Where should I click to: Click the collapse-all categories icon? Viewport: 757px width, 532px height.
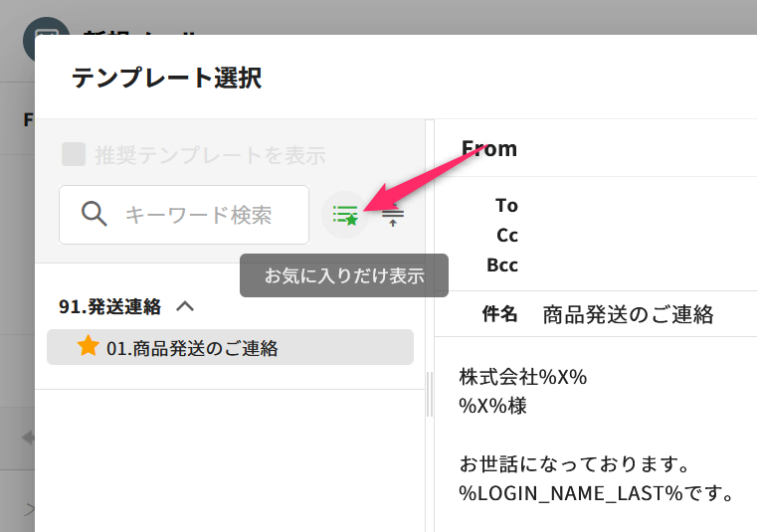click(393, 215)
